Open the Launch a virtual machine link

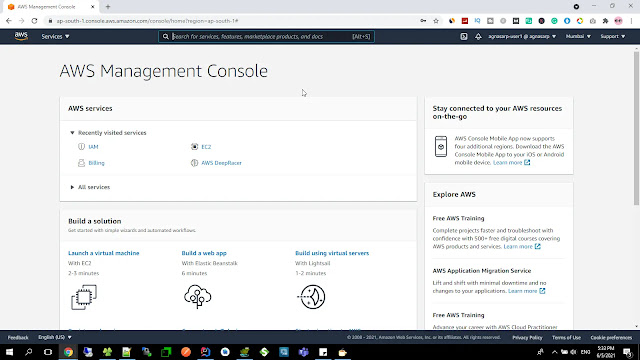pyautogui.click(x=104, y=253)
